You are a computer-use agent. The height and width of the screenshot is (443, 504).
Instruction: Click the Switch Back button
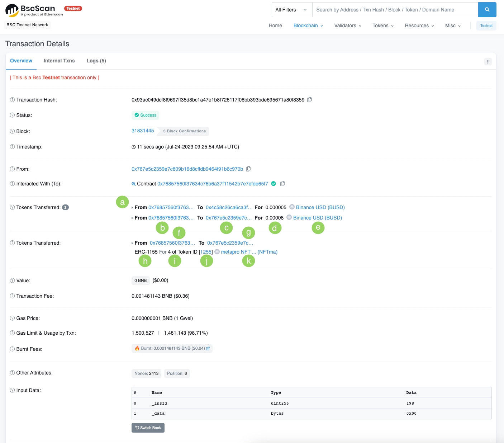[x=148, y=428]
